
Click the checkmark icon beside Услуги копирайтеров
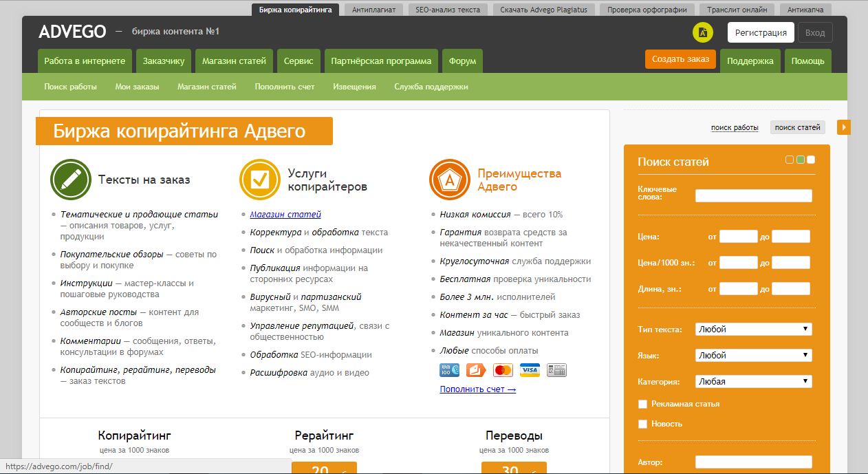[260, 180]
